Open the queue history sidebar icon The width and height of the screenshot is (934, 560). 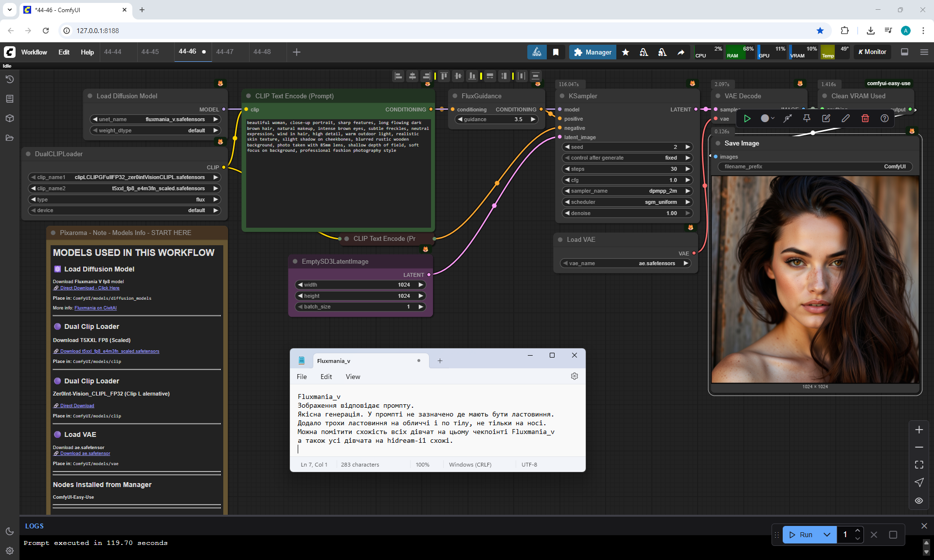[x=10, y=79]
